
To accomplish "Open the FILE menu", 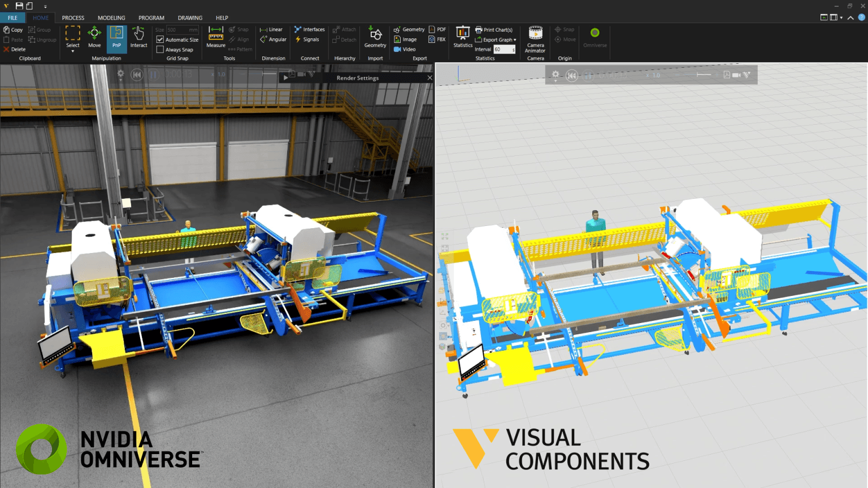I will tap(12, 18).
